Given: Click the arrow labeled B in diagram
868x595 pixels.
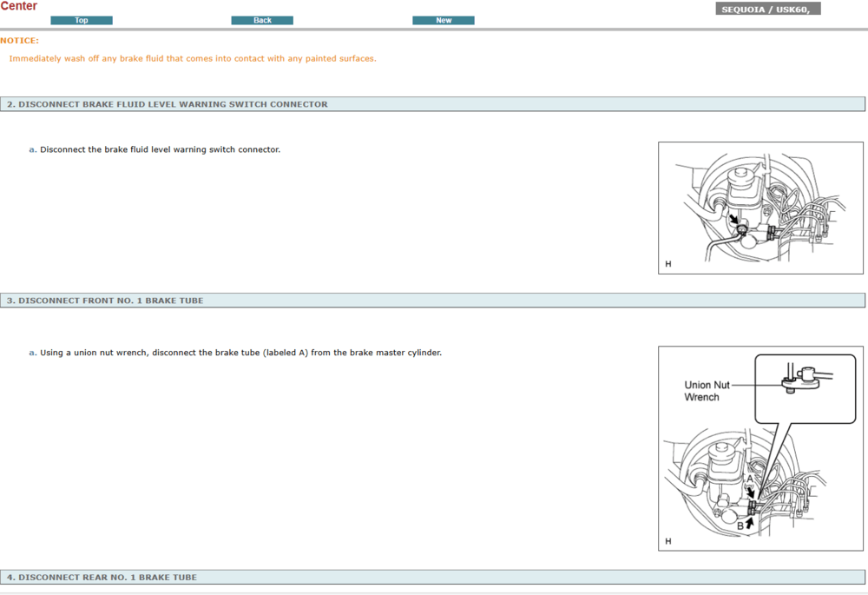Looking at the screenshot, I should (748, 523).
